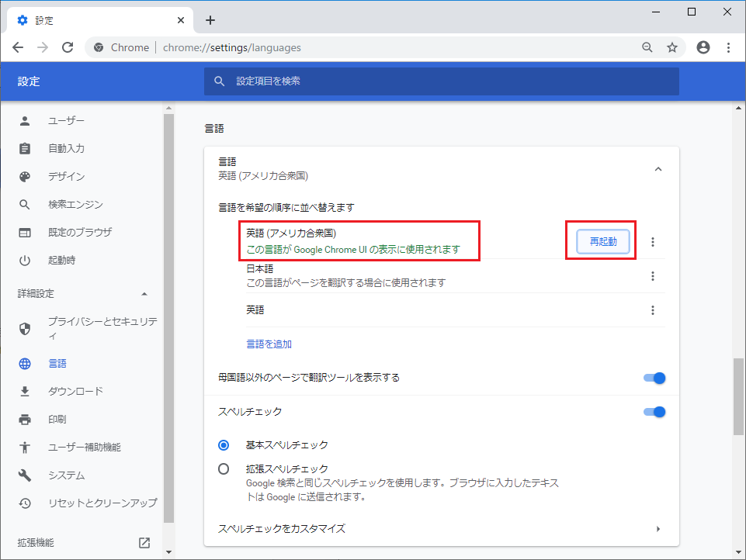Click the download arrow icon

[x=25, y=391]
